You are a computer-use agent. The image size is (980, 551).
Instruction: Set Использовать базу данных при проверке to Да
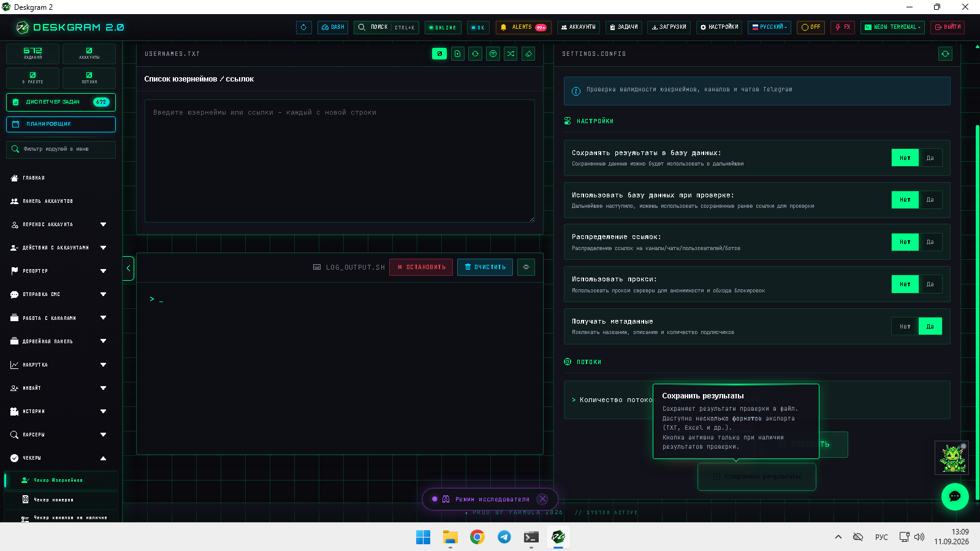coord(930,200)
